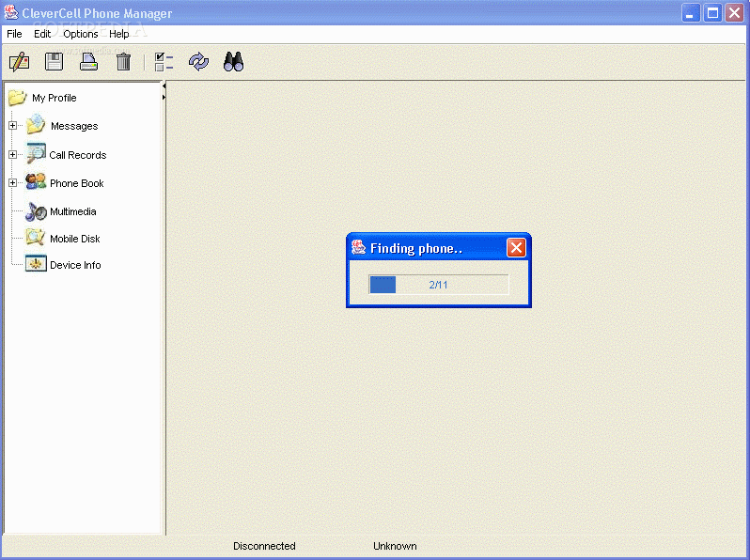Click the CleverCell title bar app icon

coord(11,12)
